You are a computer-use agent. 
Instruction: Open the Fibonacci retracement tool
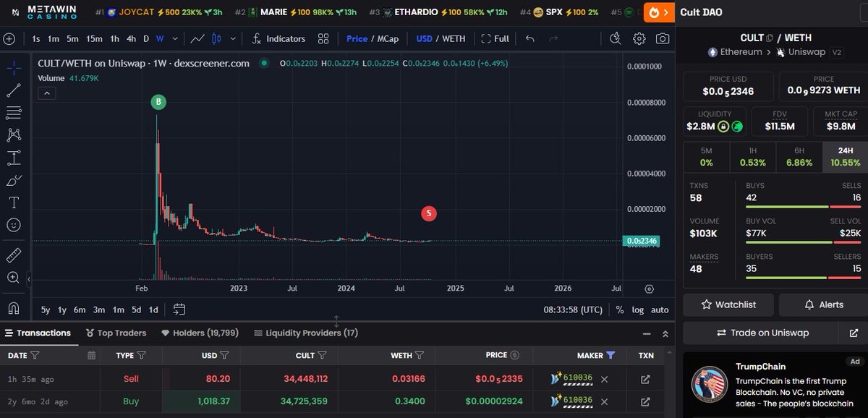tap(13, 112)
